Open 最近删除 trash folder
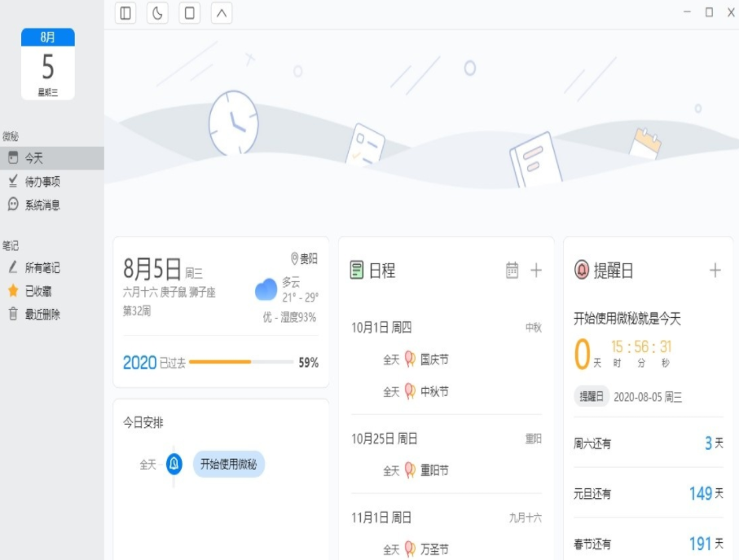This screenshot has width=739, height=560. tap(42, 314)
